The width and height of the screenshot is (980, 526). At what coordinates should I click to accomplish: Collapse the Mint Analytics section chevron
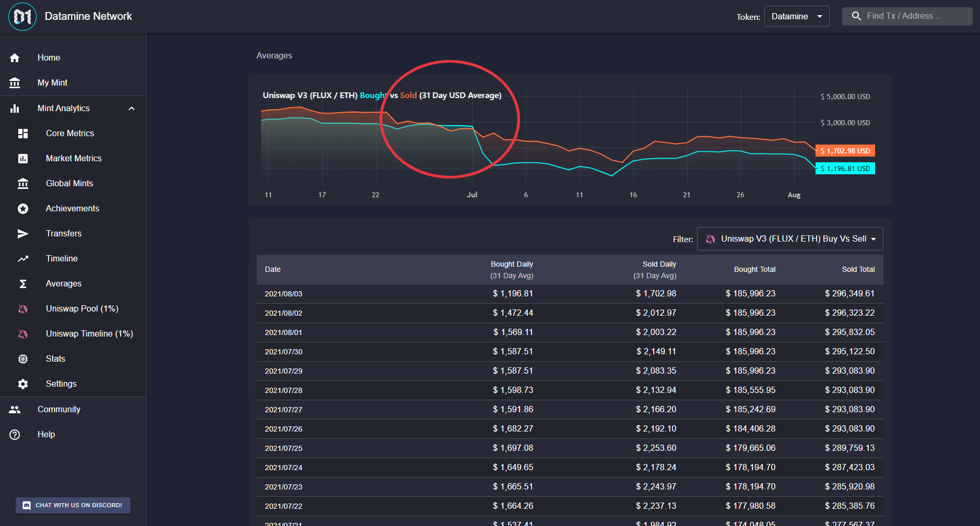132,109
